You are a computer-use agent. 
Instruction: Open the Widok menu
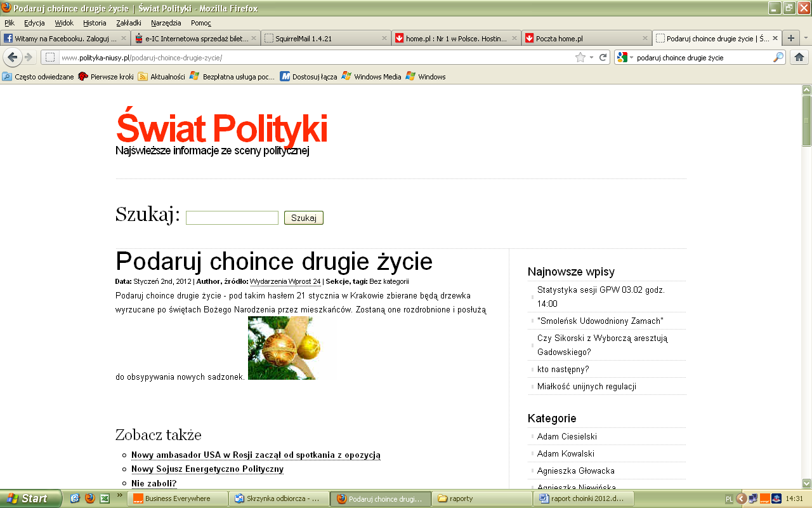(x=64, y=23)
